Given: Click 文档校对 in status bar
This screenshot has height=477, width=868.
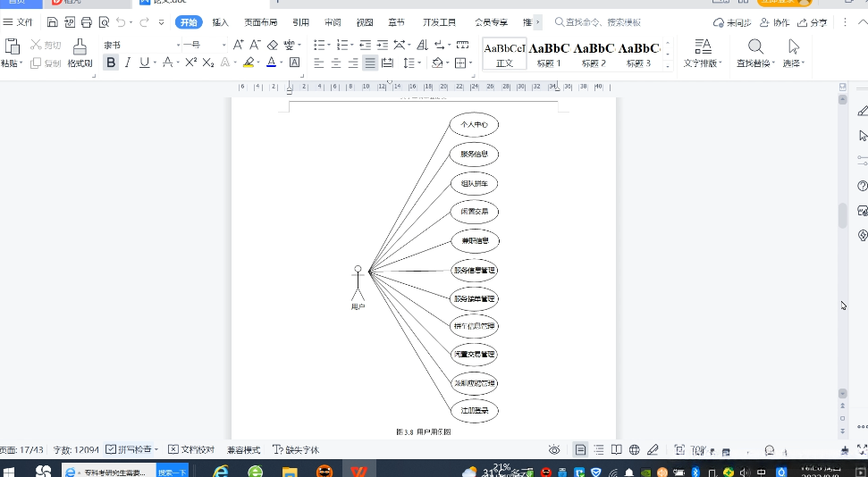Looking at the screenshot, I should click(191, 450).
